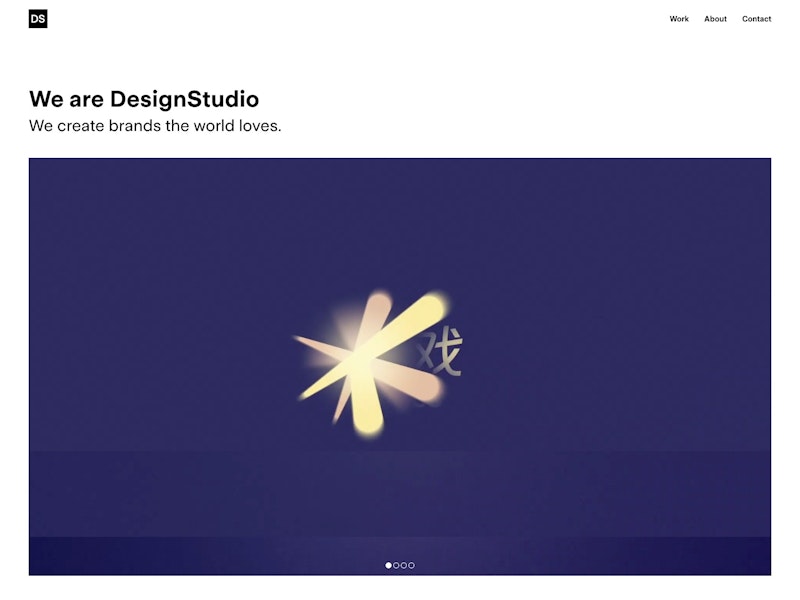Select the first filled carousel dot

click(x=388, y=565)
